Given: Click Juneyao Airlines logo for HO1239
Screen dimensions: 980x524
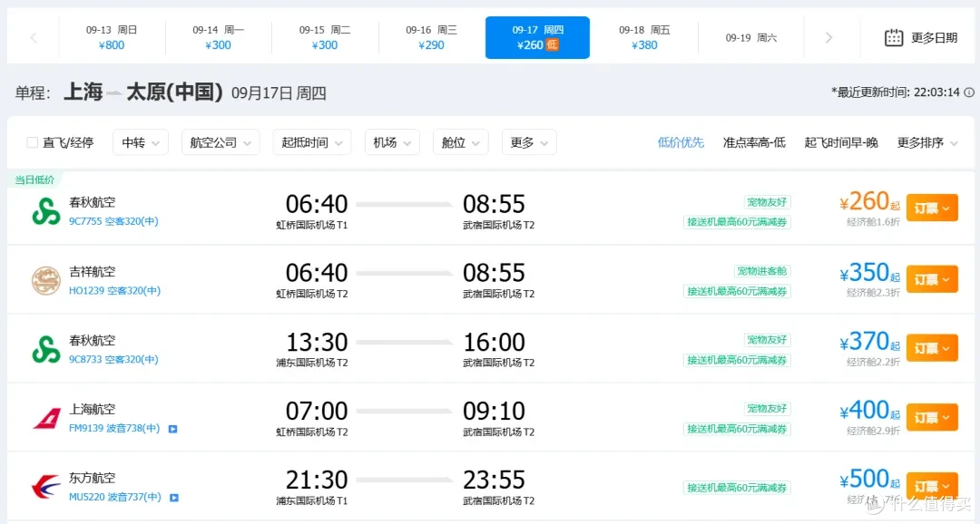Looking at the screenshot, I should [45, 280].
